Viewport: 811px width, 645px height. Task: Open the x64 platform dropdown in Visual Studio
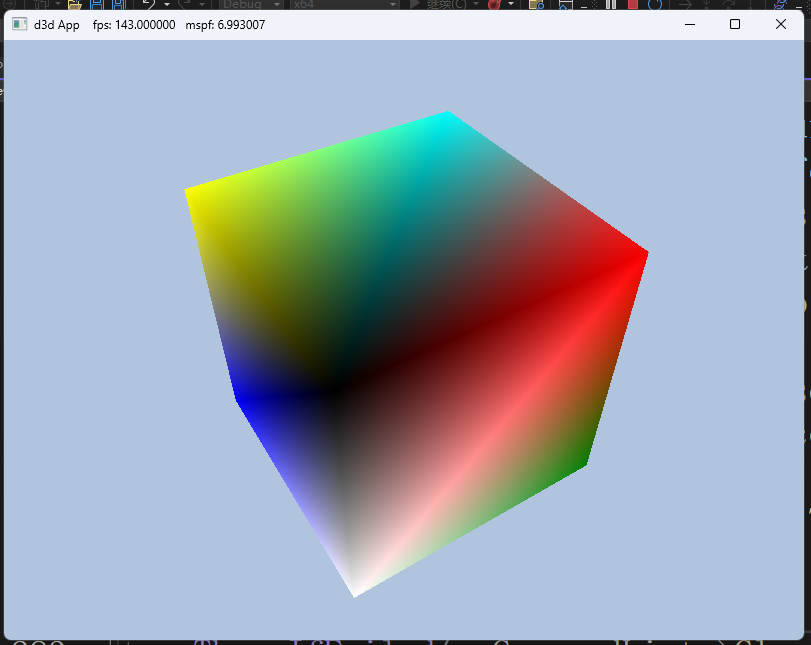coord(343,5)
